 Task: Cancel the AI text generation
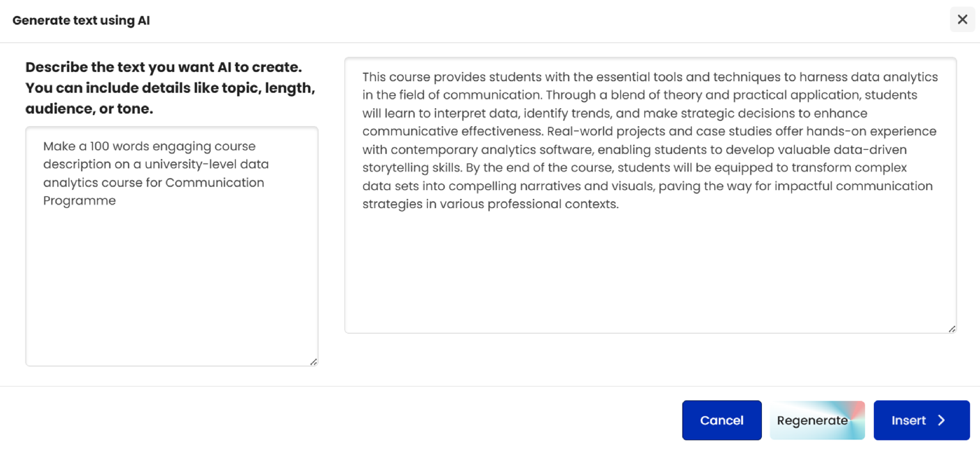[722, 420]
